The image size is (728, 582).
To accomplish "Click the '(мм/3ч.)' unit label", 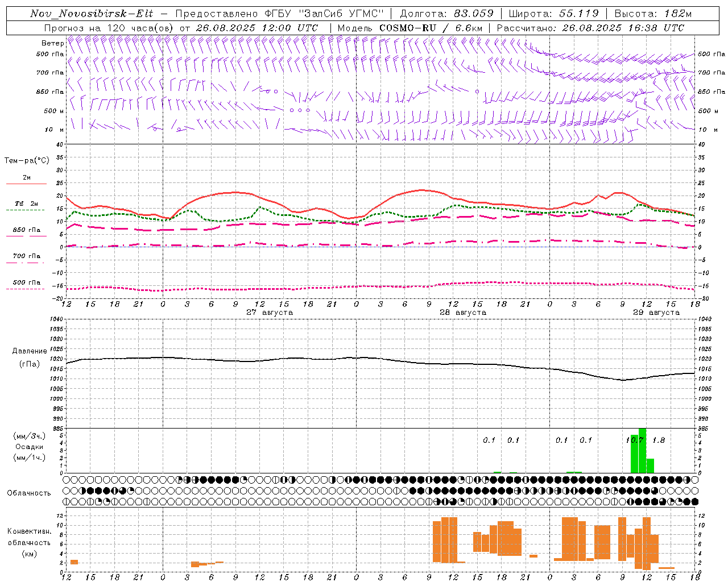I will [30, 436].
